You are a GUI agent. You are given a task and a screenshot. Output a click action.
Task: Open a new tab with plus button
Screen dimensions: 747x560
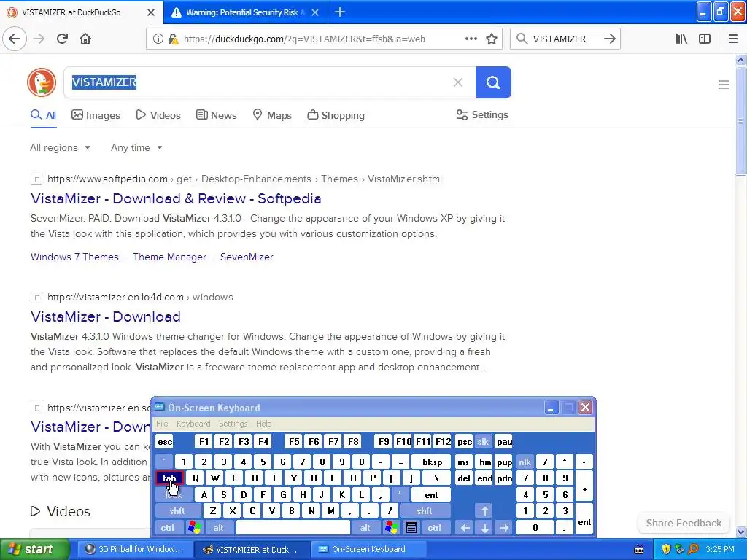[340, 12]
